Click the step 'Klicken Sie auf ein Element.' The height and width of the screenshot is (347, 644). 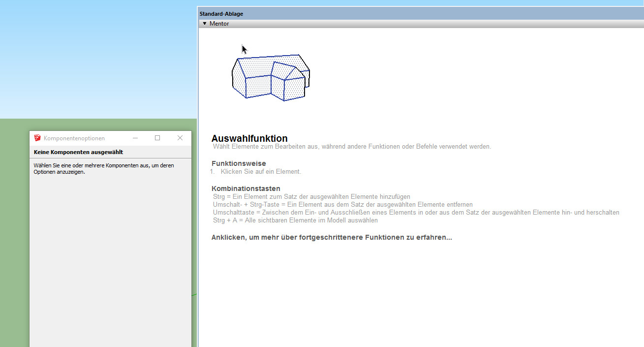(261, 172)
